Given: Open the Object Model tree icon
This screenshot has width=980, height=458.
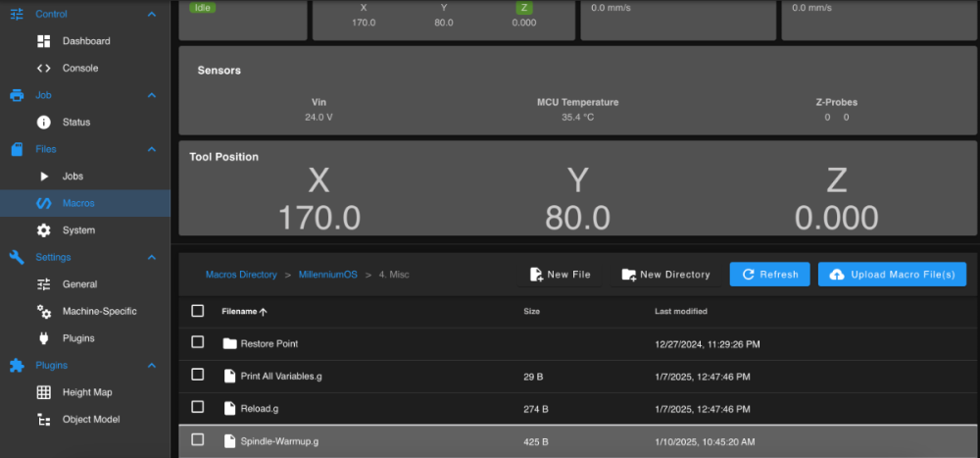Looking at the screenshot, I should point(44,420).
